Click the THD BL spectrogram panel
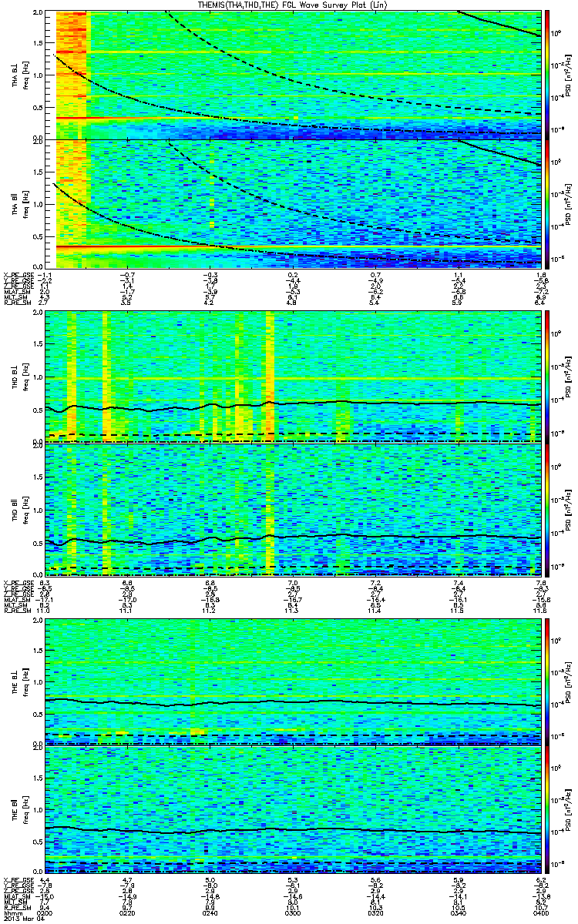Screen dimensions: 578x924 [x=294, y=377]
